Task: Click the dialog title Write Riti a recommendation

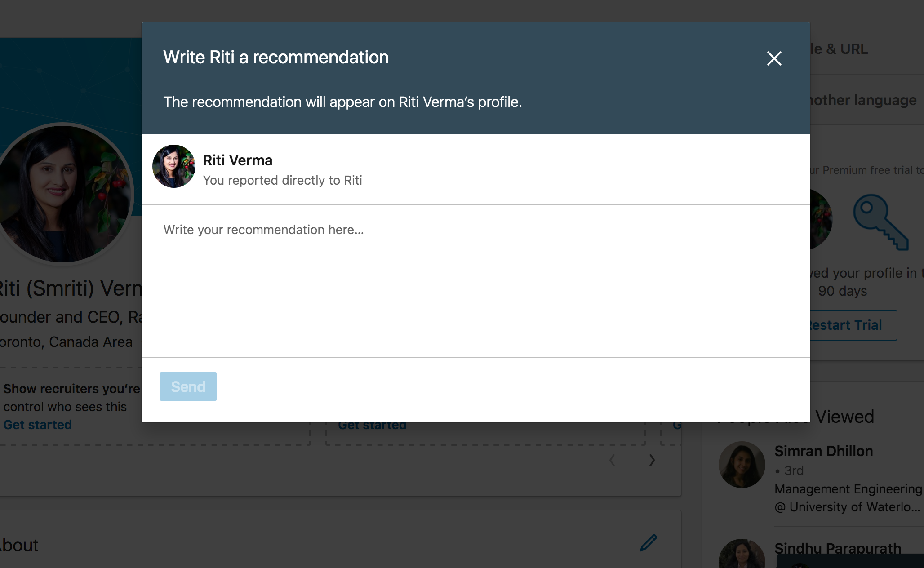Action: (x=275, y=57)
